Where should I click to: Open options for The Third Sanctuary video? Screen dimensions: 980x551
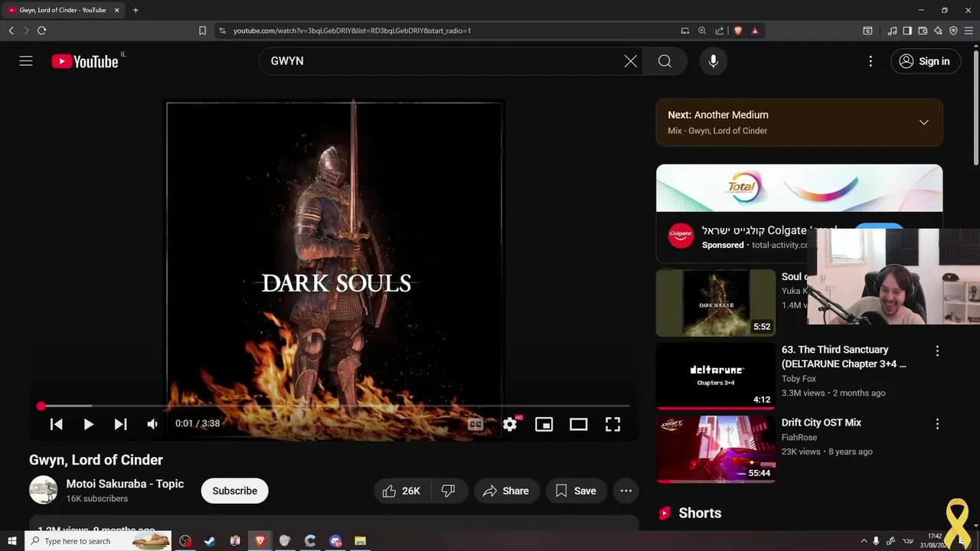coord(937,351)
